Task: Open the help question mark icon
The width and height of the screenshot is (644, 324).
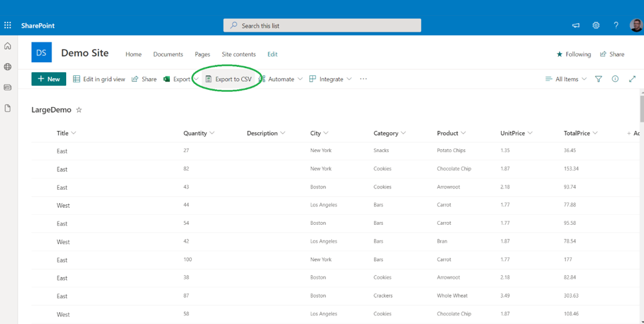Action: [x=616, y=25]
